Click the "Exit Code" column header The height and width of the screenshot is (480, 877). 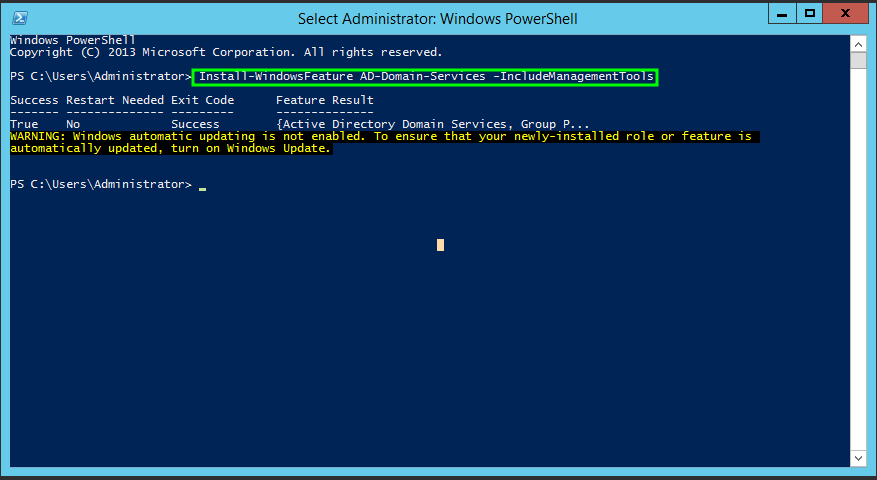tap(202, 100)
